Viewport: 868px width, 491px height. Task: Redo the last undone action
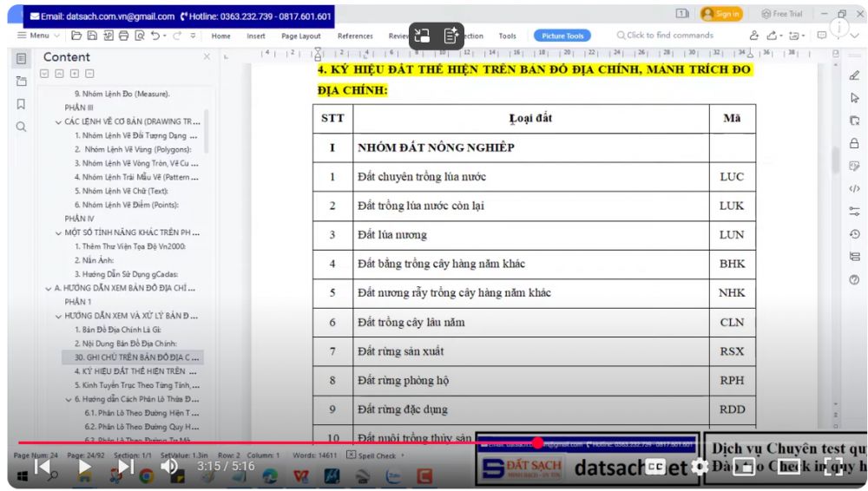point(177,36)
